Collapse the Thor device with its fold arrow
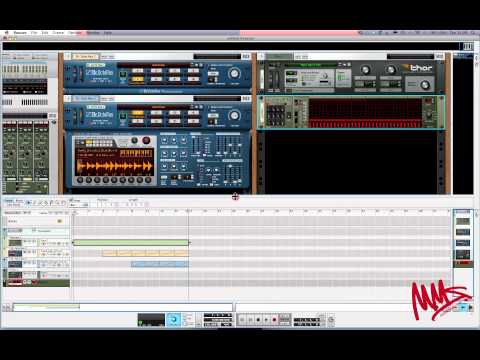 coord(261,56)
